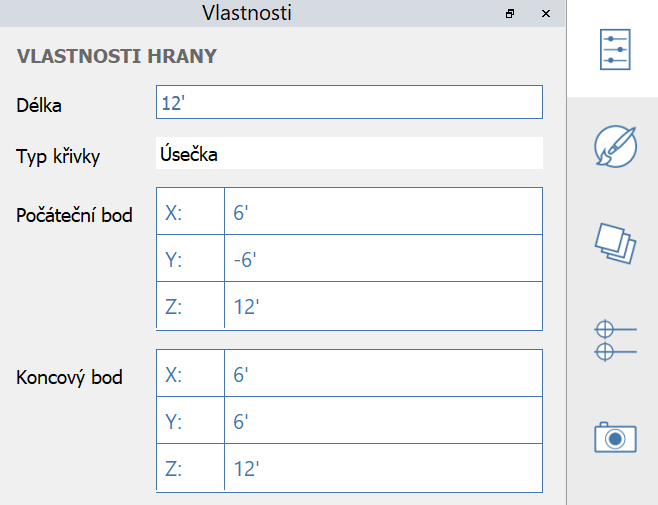658x505 pixels.
Task: Click the Typ křivky value Úsečka
Action: click(x=349, y=155)
